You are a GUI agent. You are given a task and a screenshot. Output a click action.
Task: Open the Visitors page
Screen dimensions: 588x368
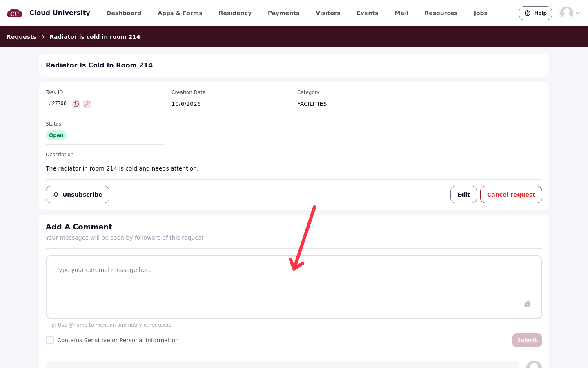(328, 13)
